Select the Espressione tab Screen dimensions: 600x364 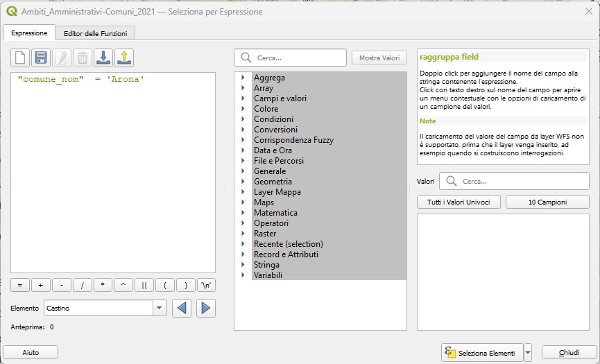click(x=29, y=33)
